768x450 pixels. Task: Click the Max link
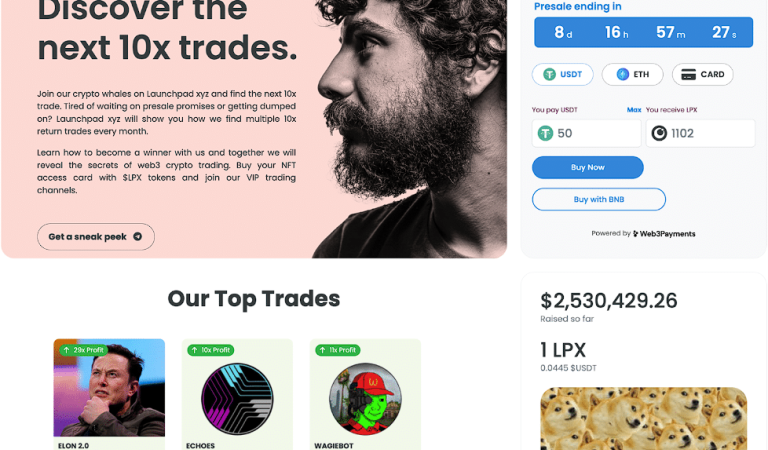634,110
